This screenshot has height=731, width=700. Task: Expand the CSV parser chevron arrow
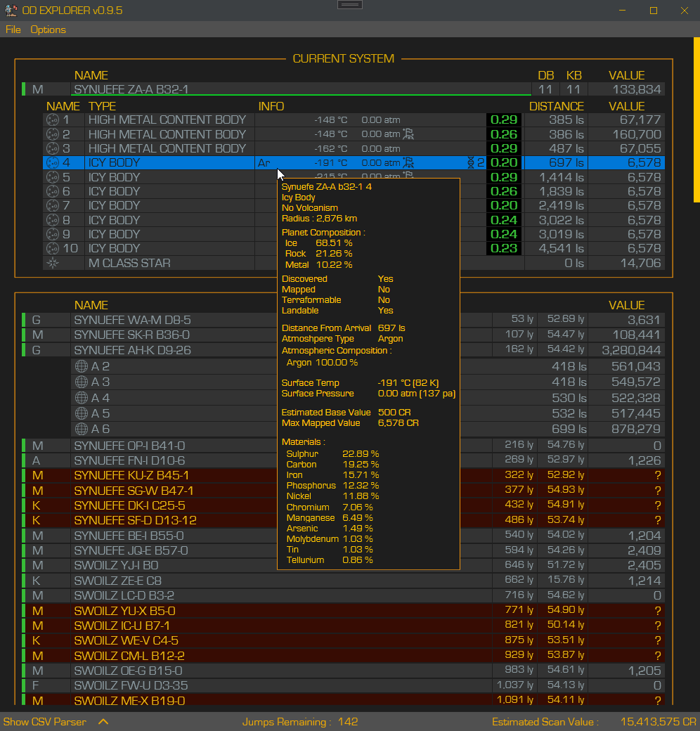(103, 722)
